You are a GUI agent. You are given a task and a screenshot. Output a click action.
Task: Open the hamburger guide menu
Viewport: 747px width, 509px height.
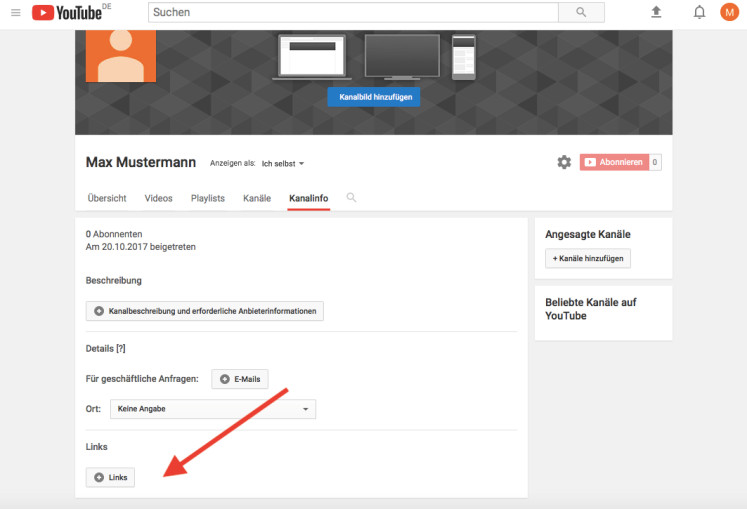[16, 12]
